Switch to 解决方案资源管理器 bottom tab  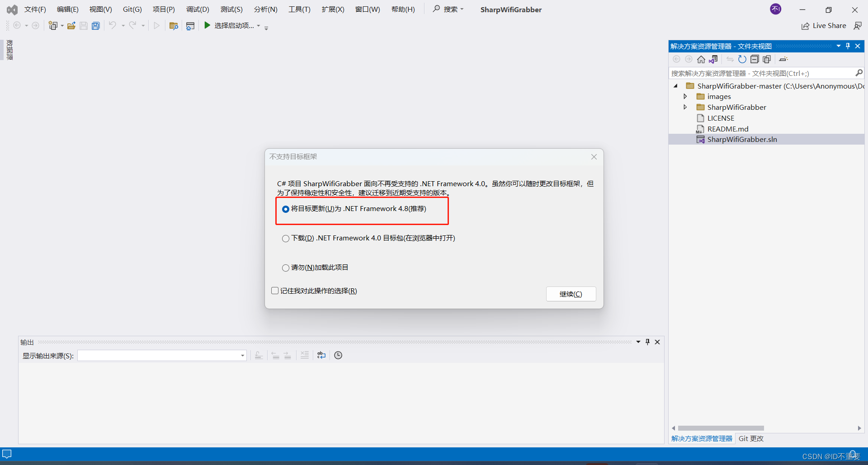tap(702, 438)
